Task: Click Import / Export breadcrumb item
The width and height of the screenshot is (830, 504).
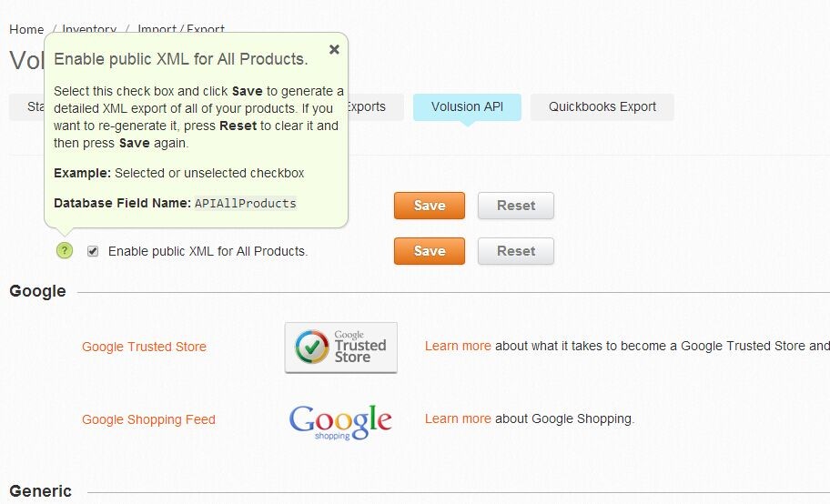Action: (x=181, y=29)
